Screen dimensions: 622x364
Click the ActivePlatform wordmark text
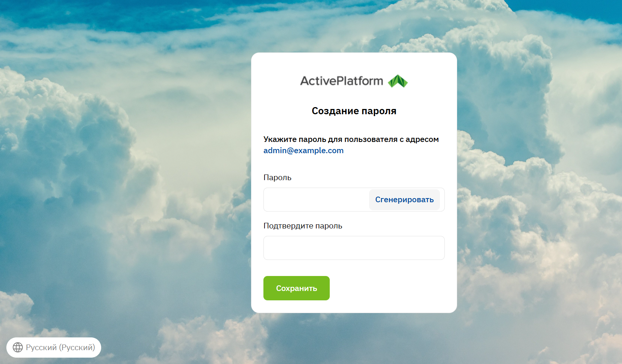point(341,81)
